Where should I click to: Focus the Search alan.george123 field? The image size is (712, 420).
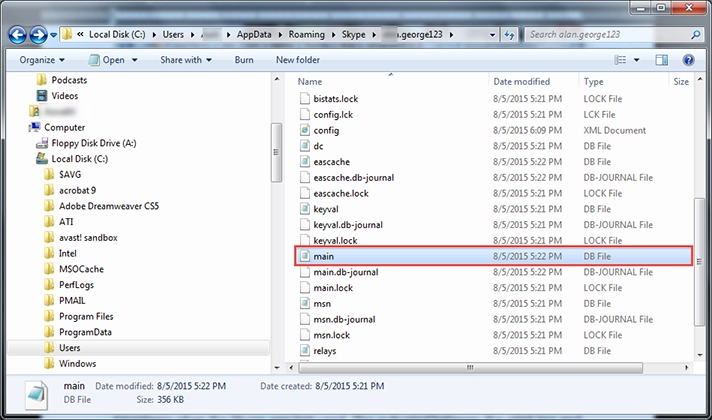[613, 35]
